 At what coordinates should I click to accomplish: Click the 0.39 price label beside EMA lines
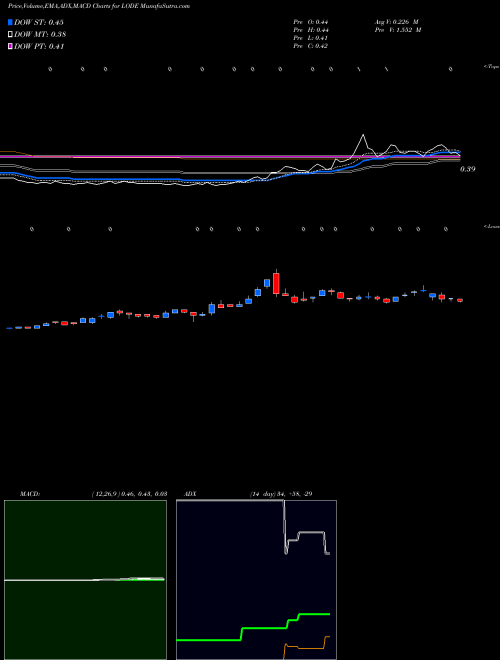point(467,169)
